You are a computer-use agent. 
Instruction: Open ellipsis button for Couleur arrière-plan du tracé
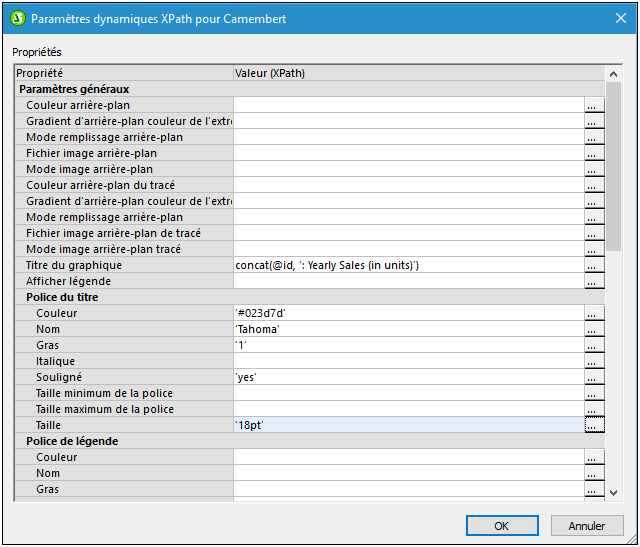594,185
